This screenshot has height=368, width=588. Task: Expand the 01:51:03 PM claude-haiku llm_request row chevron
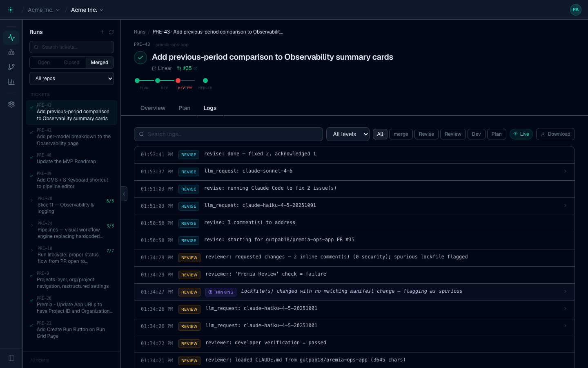pyautogui.click(x=565, y=206)
